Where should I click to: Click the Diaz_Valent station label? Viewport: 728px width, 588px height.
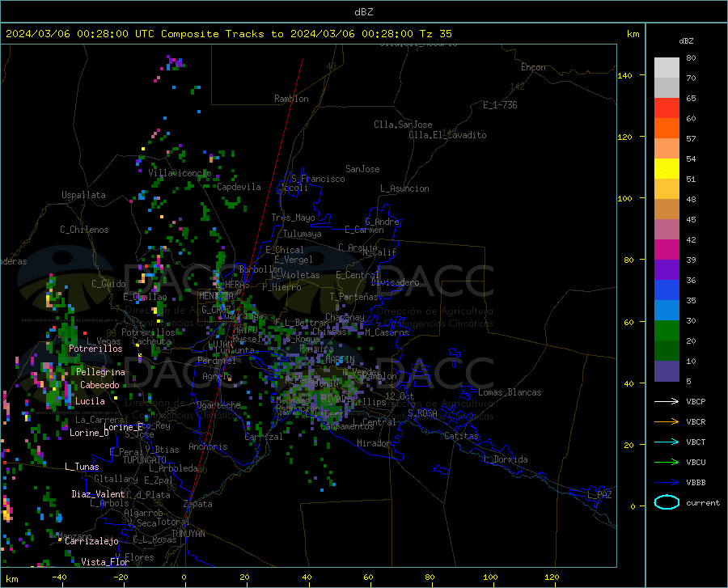pos(98,494)
